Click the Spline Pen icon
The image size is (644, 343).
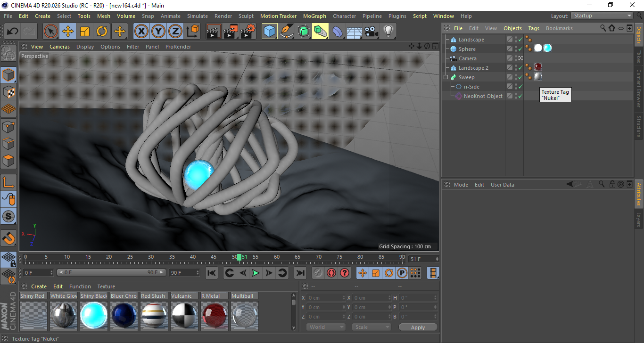287,32
